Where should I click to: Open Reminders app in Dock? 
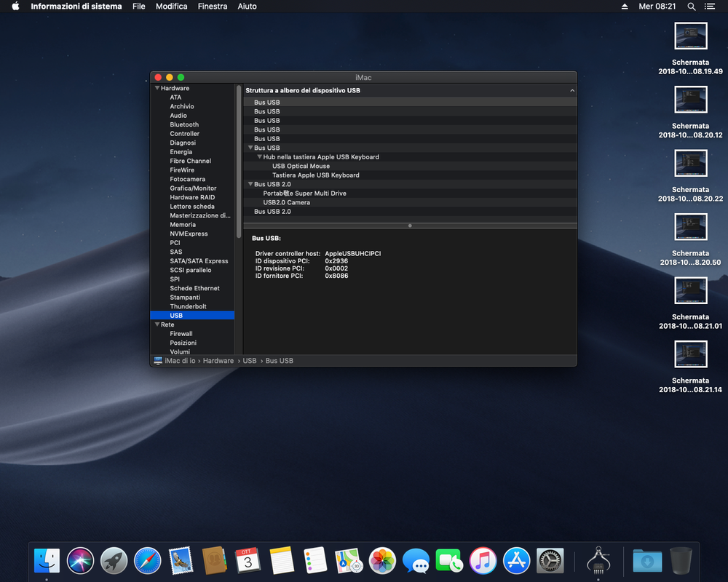315,561
